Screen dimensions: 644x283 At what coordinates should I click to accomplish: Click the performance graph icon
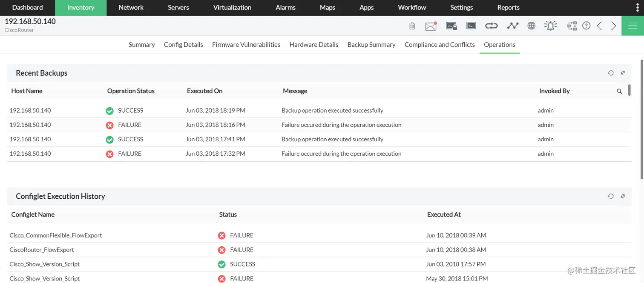pyautogui.click(x=512, y=26)
